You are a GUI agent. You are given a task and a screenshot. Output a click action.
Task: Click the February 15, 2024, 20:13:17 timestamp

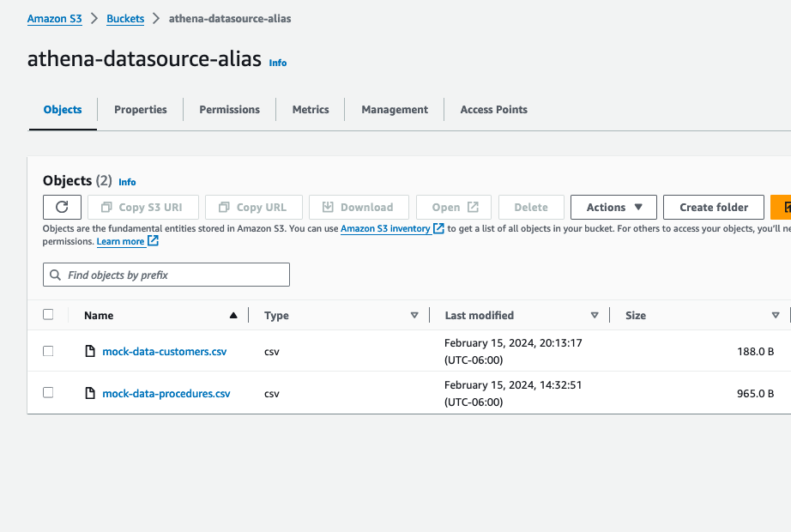point(513,343)
